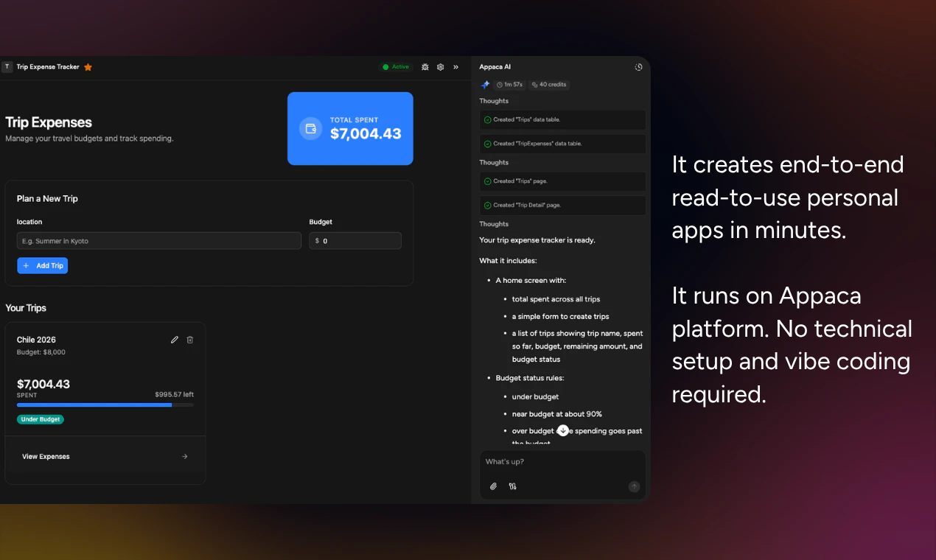Open the debug/bug icon in top bar

tap(425, 66)
